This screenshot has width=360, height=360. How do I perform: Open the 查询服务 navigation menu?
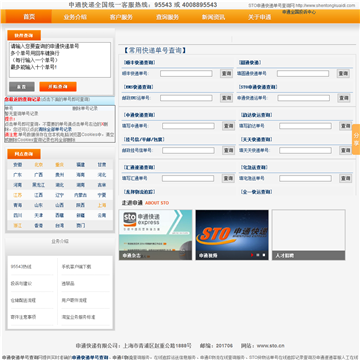[167, 17]
